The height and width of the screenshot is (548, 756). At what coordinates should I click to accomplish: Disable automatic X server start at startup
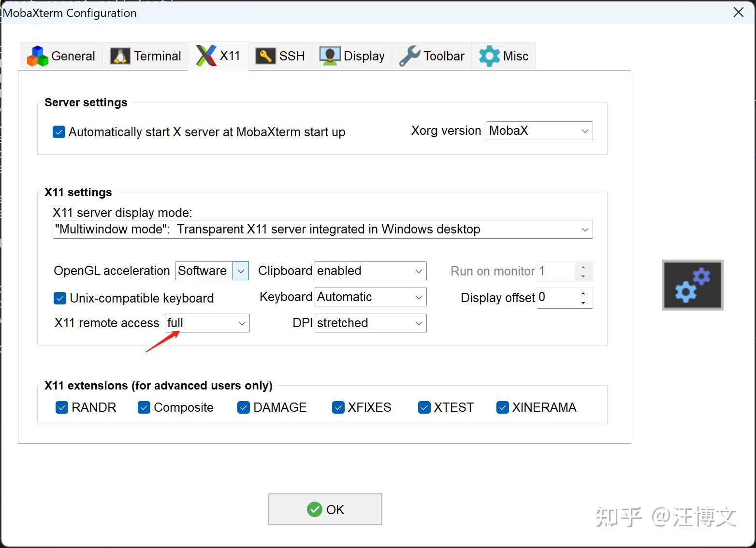click(58, 131)
